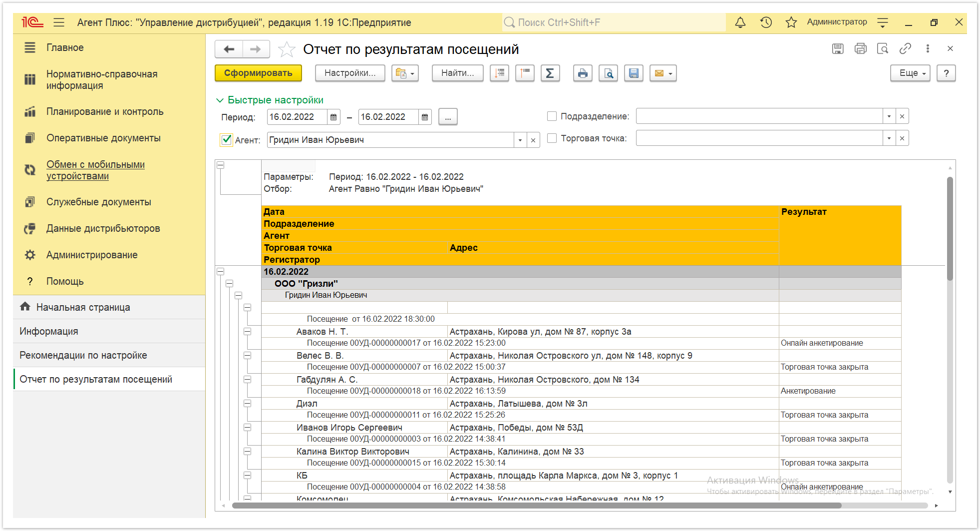Collapse all groups icon

(525, 73)
